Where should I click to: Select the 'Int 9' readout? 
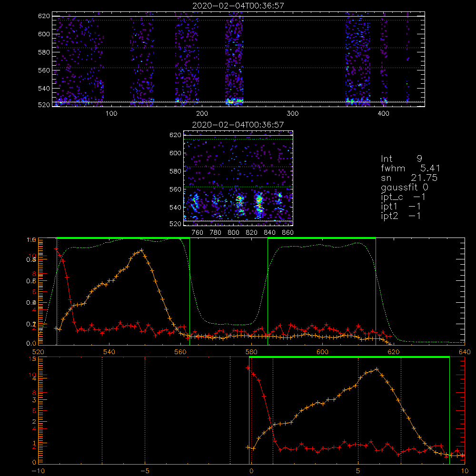pyautogui.click(x=401, y=159)
